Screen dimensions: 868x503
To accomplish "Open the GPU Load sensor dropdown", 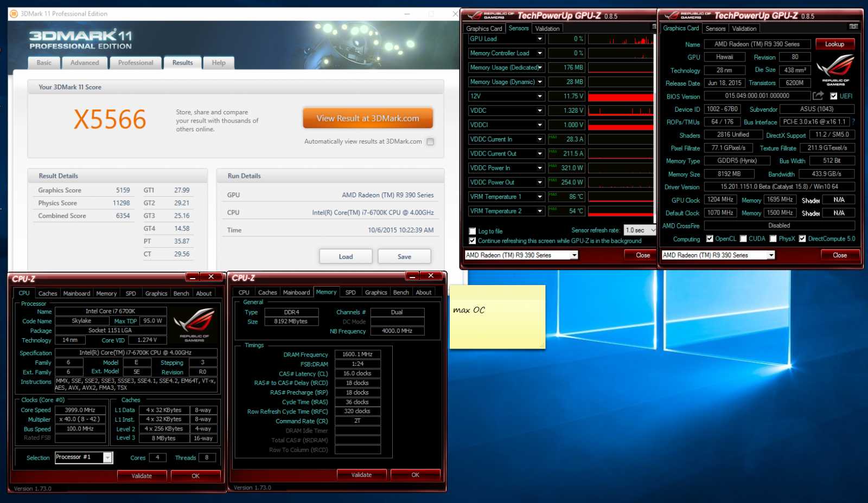I will click(540, 39).
